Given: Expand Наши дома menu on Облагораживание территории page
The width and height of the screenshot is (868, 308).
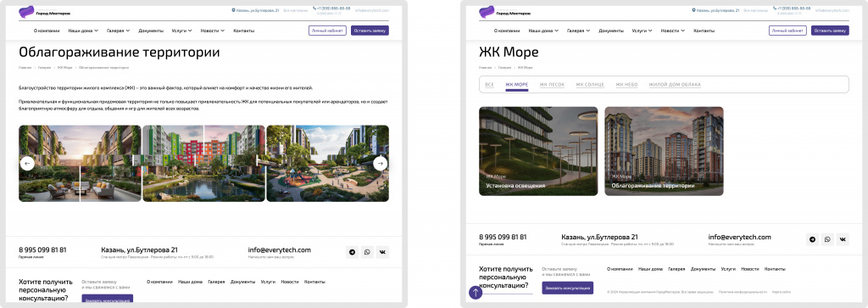Looking at the screenshot, I should 83,31.
